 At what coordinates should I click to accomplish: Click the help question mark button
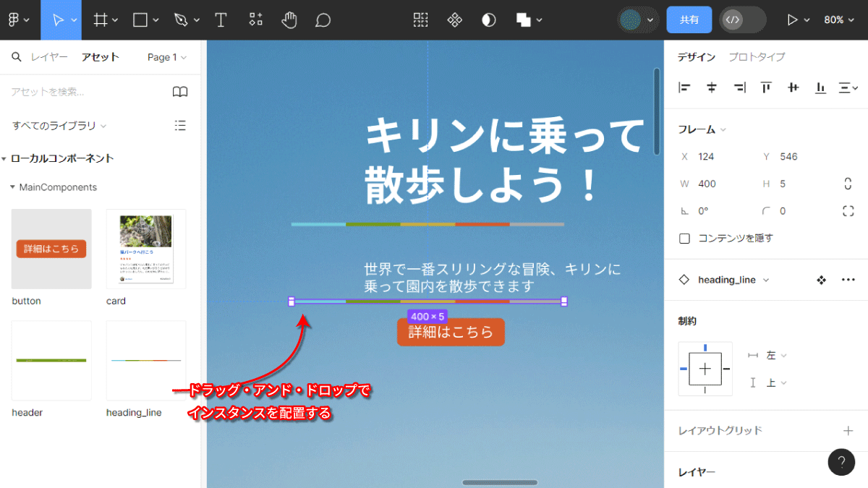tap(841, 462)
